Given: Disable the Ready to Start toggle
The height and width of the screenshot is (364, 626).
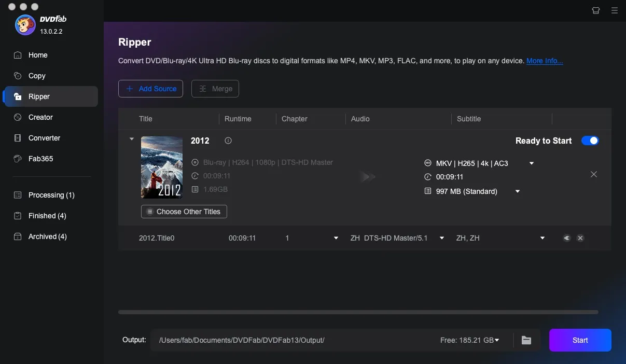Looking at the screenshot, I should point(590,141).
